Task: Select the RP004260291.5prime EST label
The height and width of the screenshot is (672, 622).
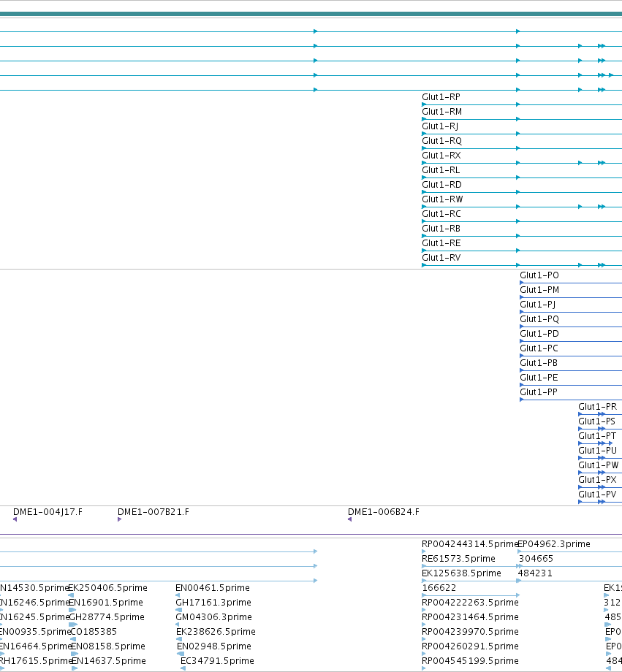Action: point(470,646)
